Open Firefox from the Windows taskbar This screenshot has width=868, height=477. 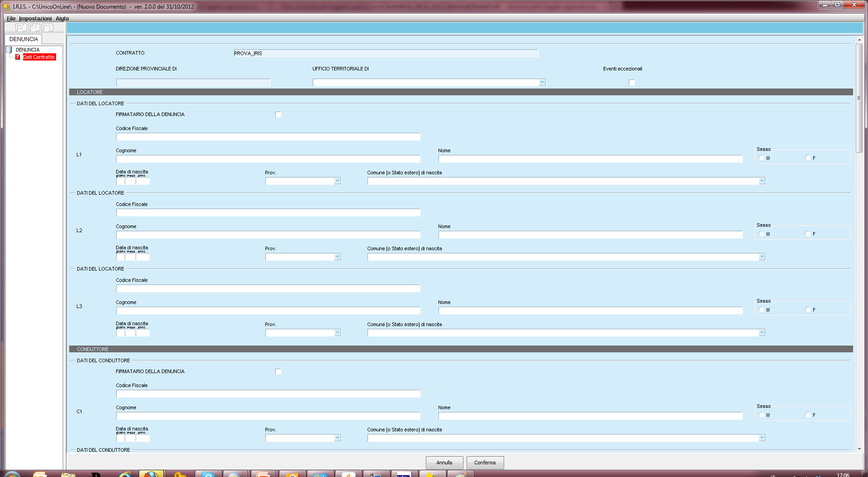(151, 474)
